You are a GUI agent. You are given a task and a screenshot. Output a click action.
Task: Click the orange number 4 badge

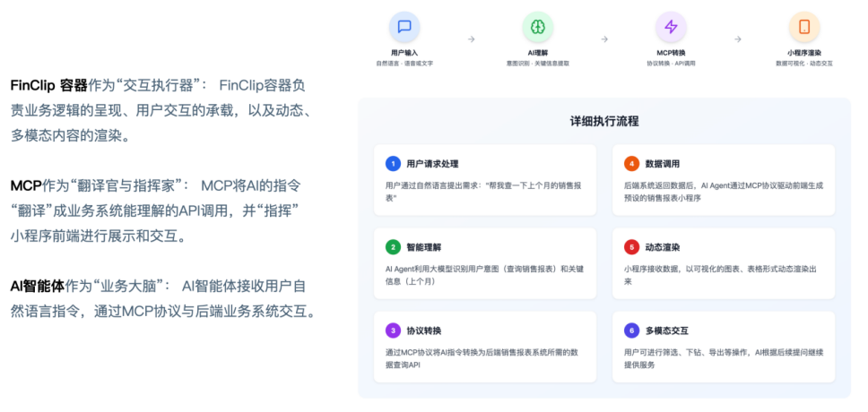coord(631,164)
